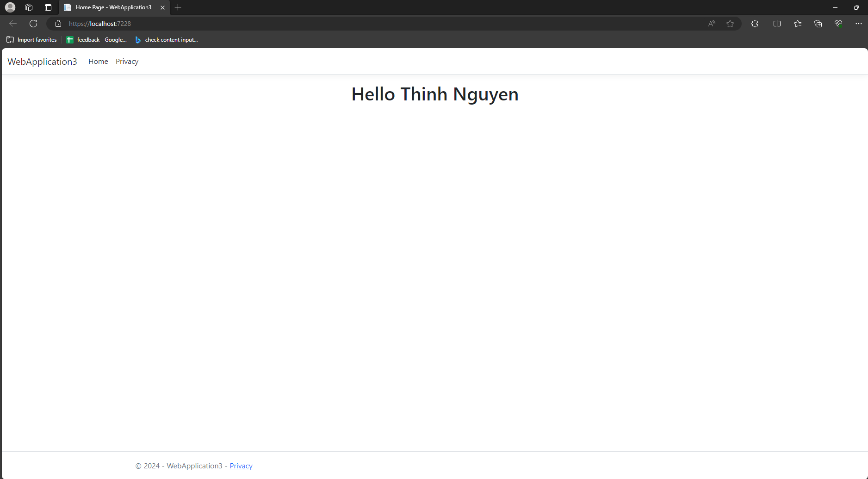Open the Favorites list icon
This screenshot has height=479, width=868.
798,24
